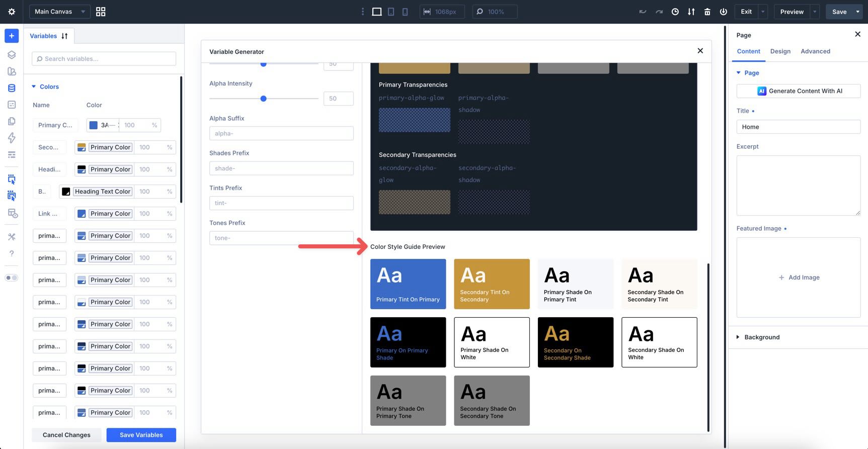This screenshot has height=449, width=868.
Task: Open the canvas grid view icon
Action: (x=101, y=12)
